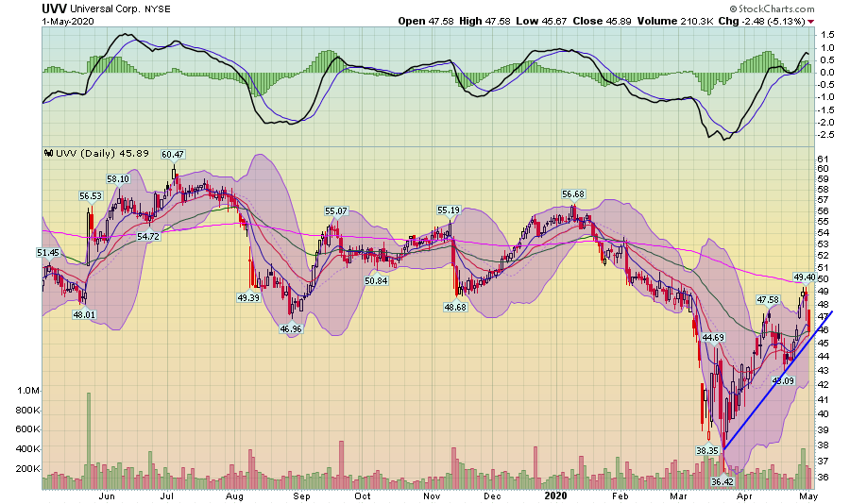Click the 1.0M volume scale label
The height and width of the screenshot is (504, 850).
(x=28, y=391)
